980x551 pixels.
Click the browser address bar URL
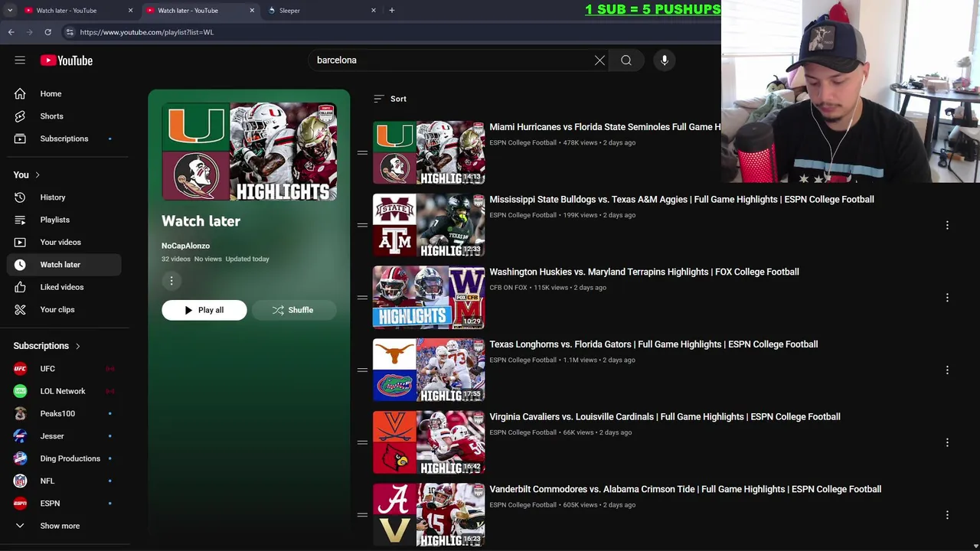[x=146, y=32]
